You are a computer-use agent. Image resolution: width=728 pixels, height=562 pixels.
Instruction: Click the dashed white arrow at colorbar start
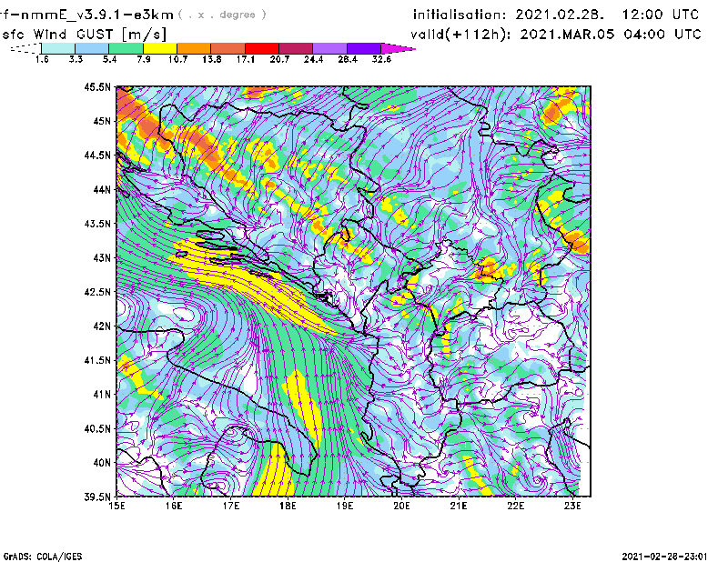click(25, 48)
